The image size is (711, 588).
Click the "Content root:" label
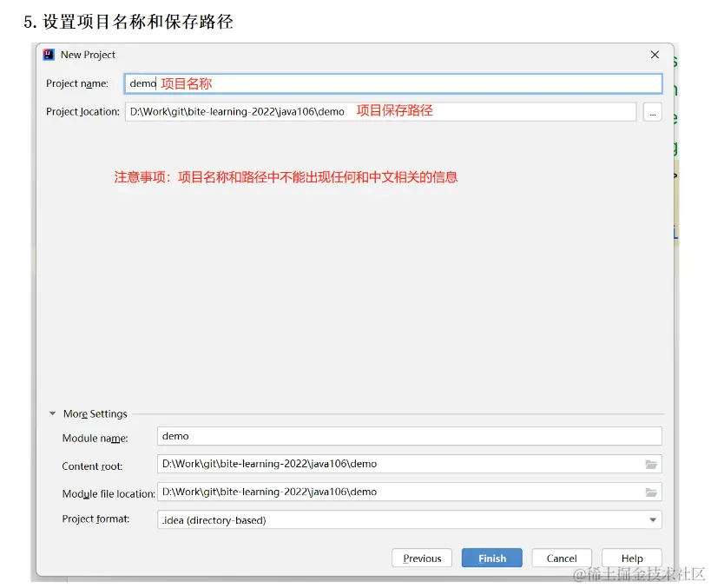click(92, 466)
